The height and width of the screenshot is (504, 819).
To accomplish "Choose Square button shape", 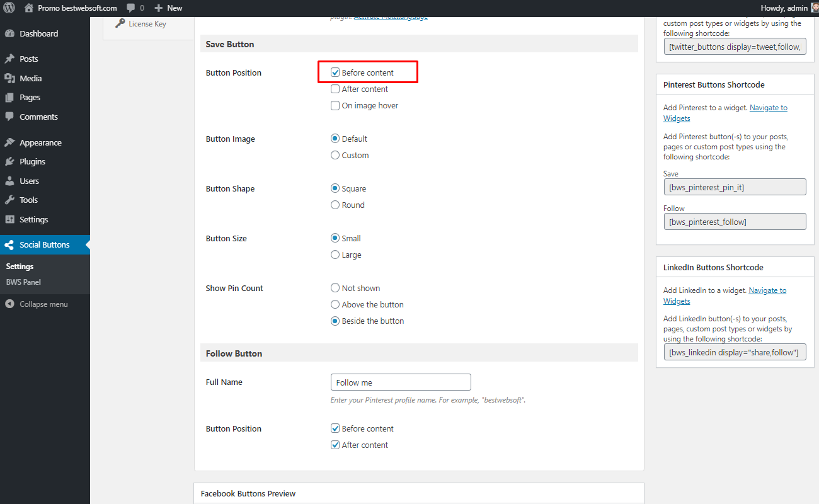I will [x=335, y=188].
